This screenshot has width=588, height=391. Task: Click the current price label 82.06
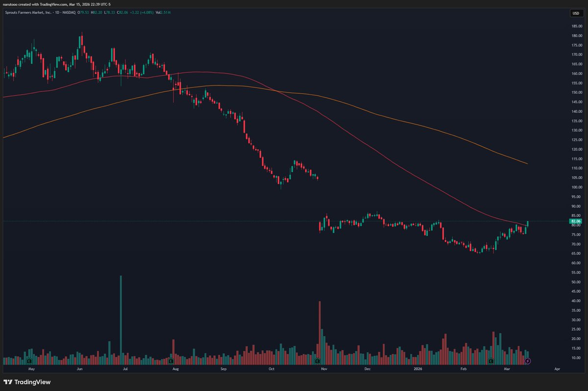point(575,221)
